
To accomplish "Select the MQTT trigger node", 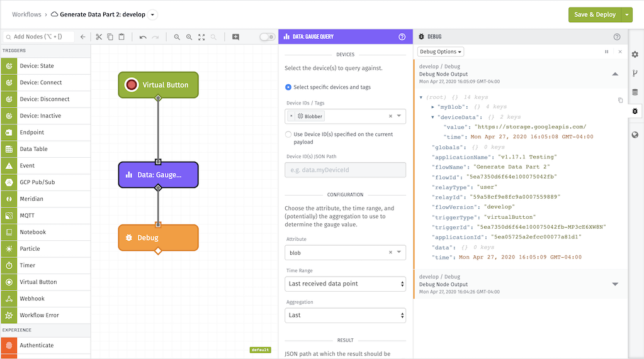I will tap(45, 216).
